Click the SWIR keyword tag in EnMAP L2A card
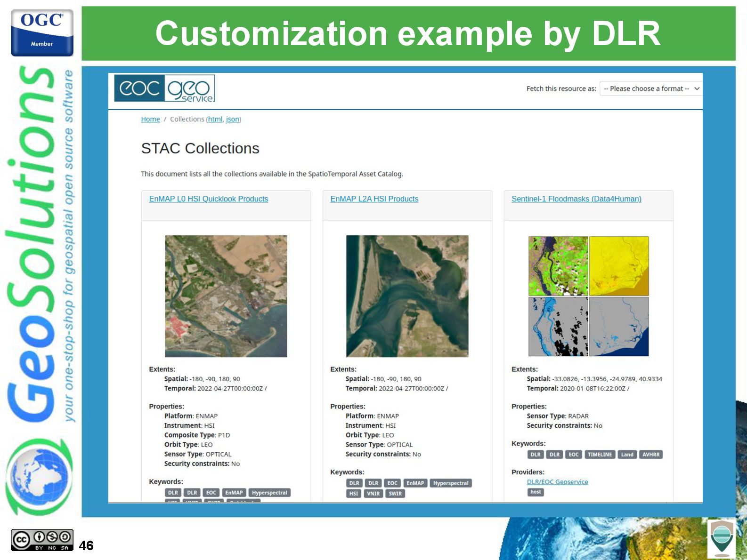This screenshot has height=560, width=747. click(395, 494)
